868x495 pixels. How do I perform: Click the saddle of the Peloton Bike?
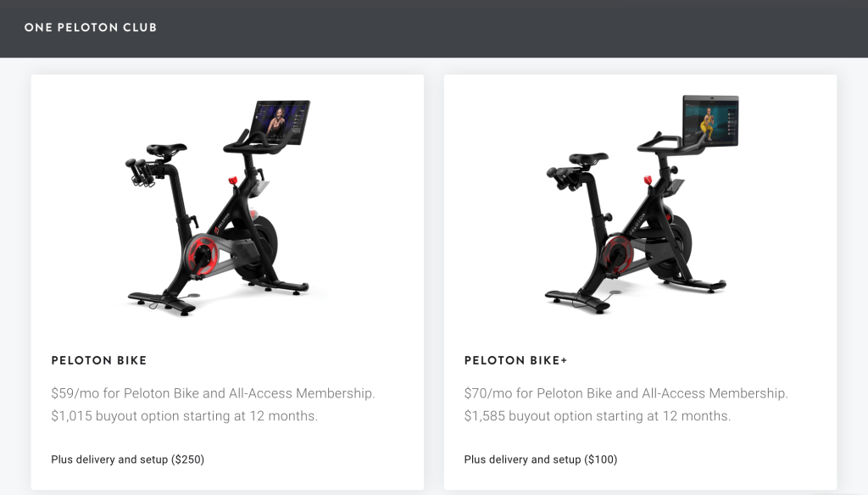[166, 149]
